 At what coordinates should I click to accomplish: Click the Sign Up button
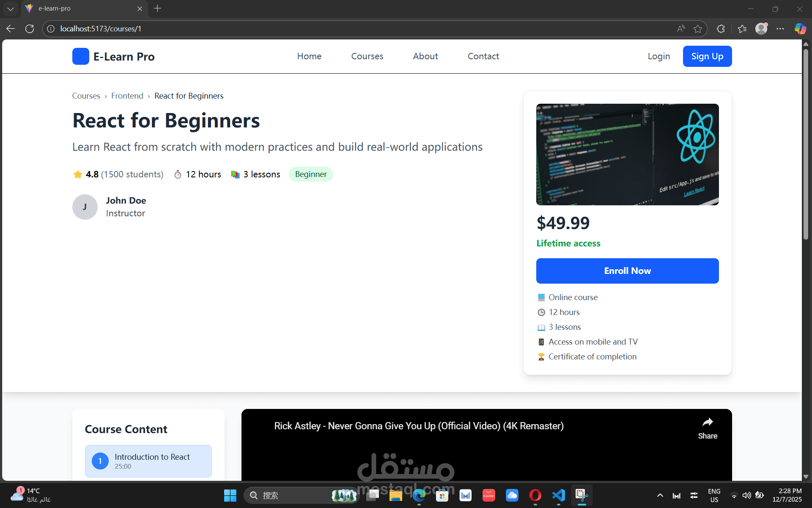707,56
